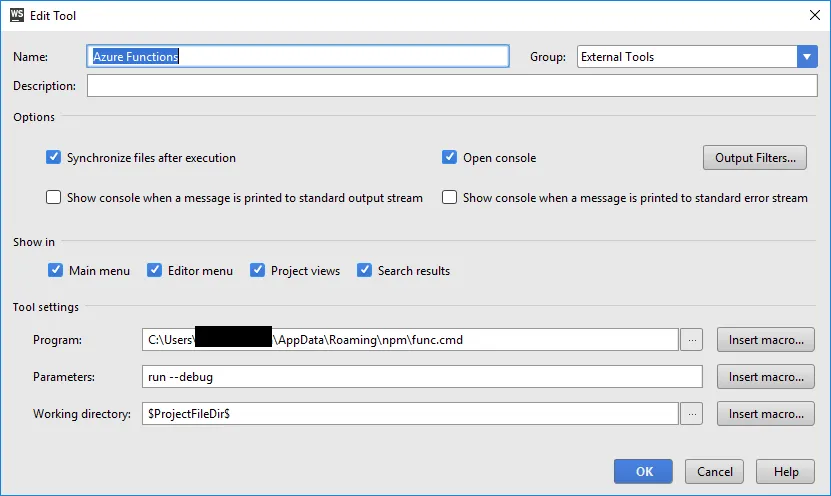Focus the Description input field

point(452,85)
